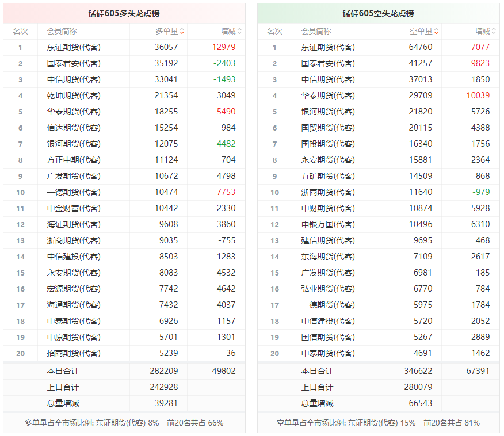Click change value -755
The width and height of the screenshot is (504, 436).
[227, 240]
